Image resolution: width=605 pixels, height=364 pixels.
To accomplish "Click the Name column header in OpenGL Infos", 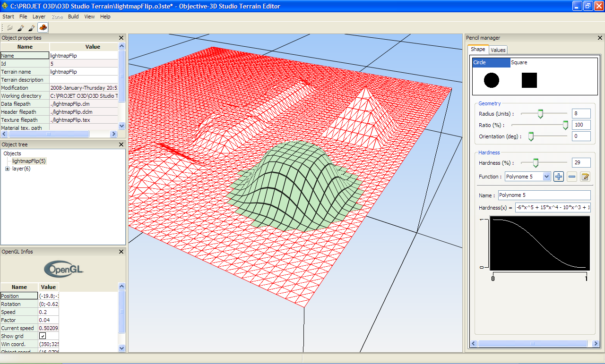I will [19, 287].
